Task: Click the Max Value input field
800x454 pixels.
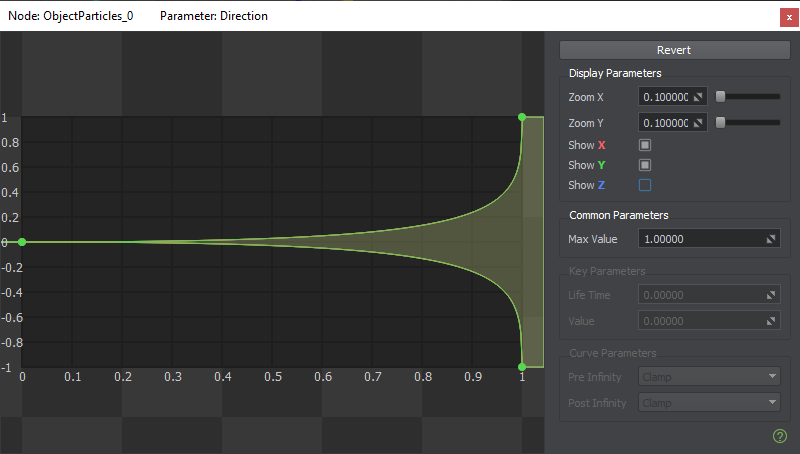Action: [x=700, y=239]
